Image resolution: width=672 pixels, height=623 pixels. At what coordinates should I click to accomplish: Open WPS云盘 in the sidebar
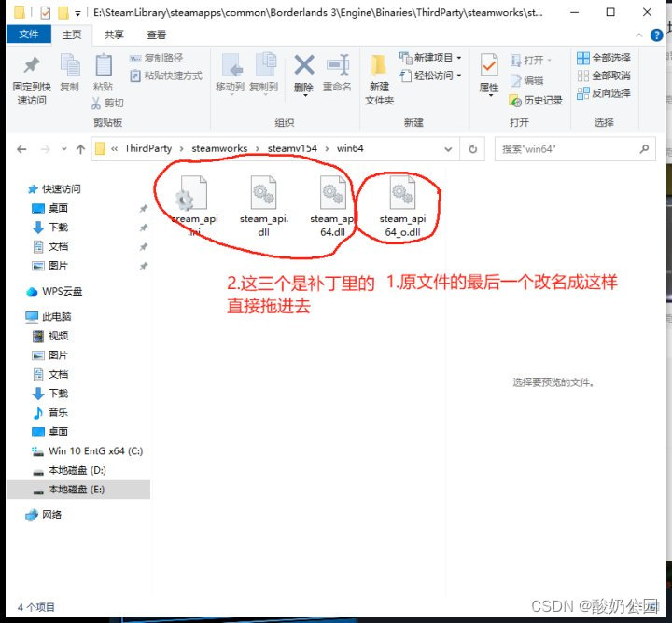click(54, 292)
